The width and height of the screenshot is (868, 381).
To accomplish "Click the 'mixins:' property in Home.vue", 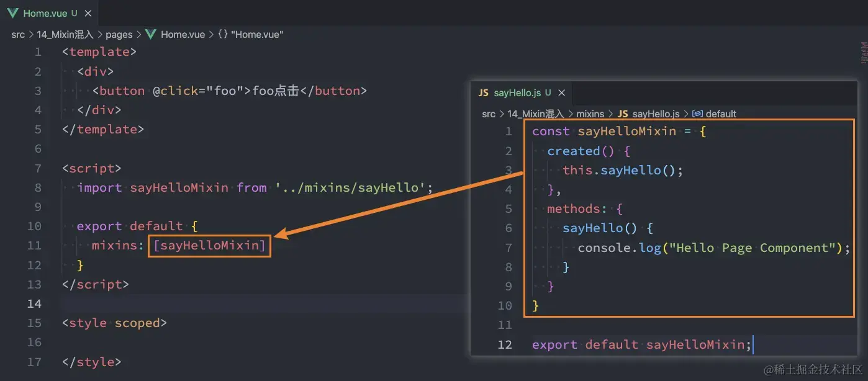I will click(x=118, y=246).
